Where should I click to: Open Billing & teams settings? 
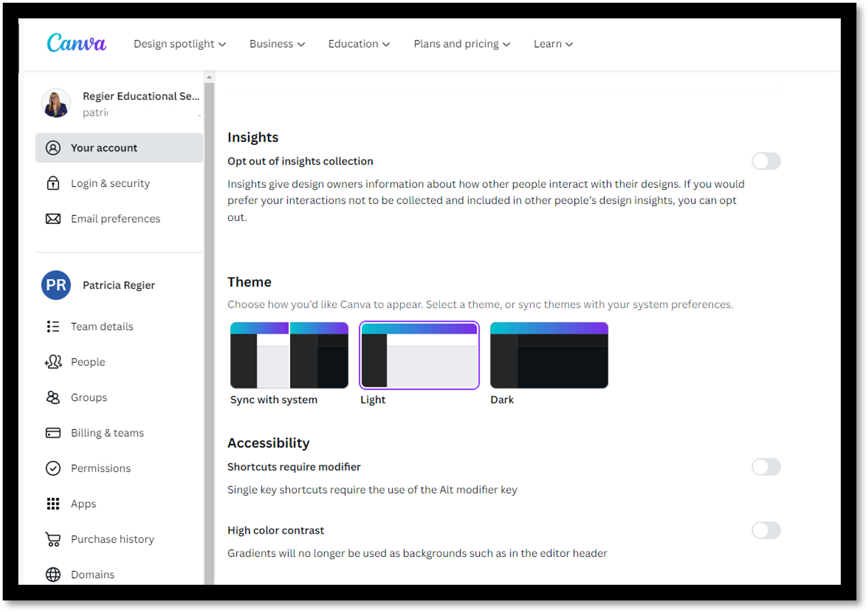coord(119,433)
